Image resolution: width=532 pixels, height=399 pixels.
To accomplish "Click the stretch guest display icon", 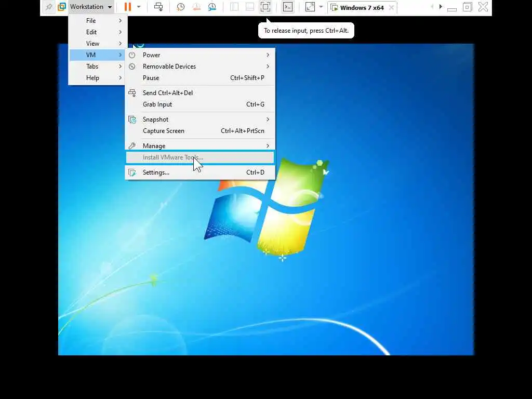I will coord(310,7).
